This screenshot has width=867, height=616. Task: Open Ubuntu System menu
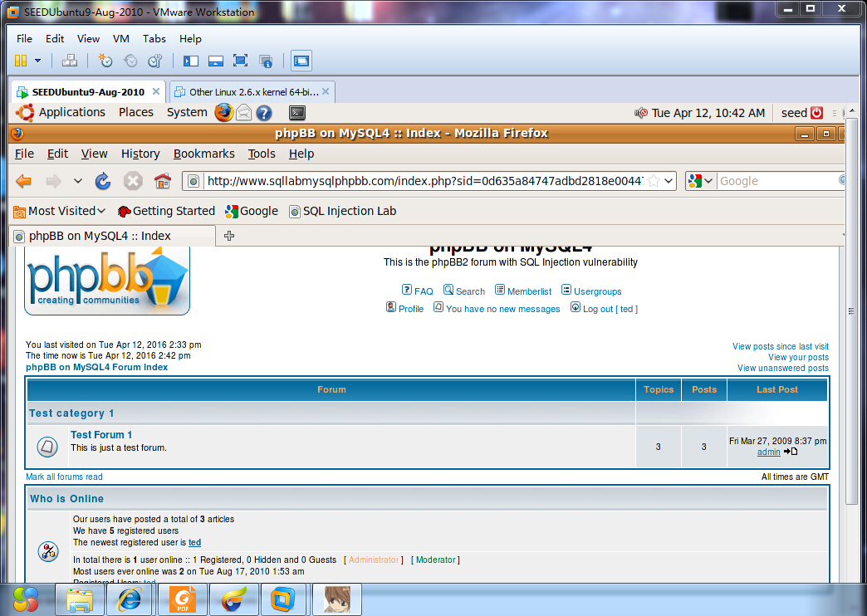click(187, 112)
